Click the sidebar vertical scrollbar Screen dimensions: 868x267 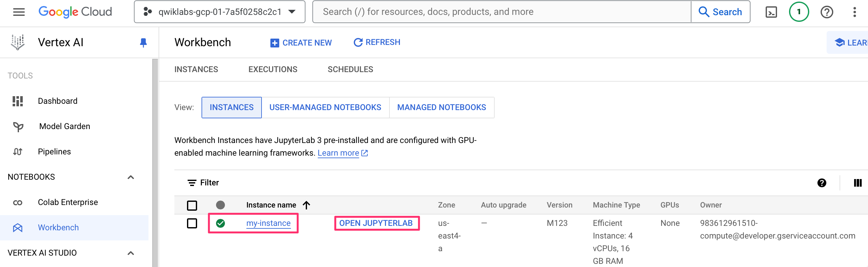155,163
